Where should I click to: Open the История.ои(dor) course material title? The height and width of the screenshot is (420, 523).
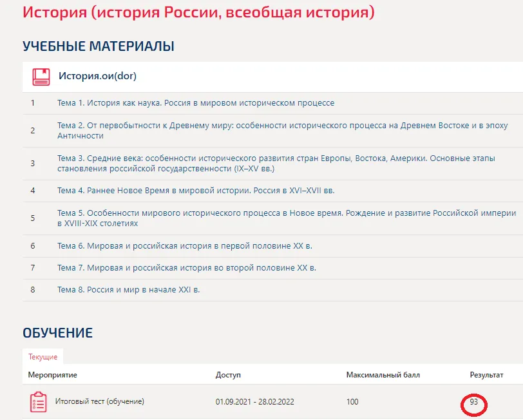coord(97,77)
